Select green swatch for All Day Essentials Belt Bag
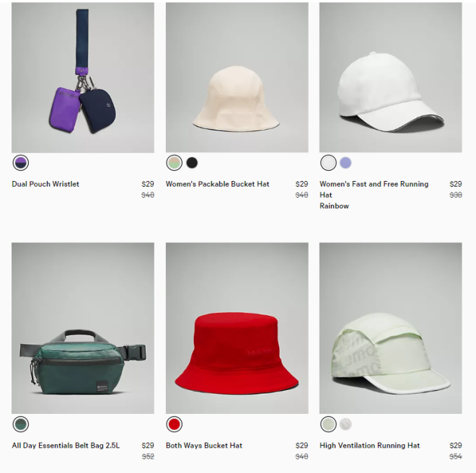This screenshot has width=476, height=473. tap(21, 424)
